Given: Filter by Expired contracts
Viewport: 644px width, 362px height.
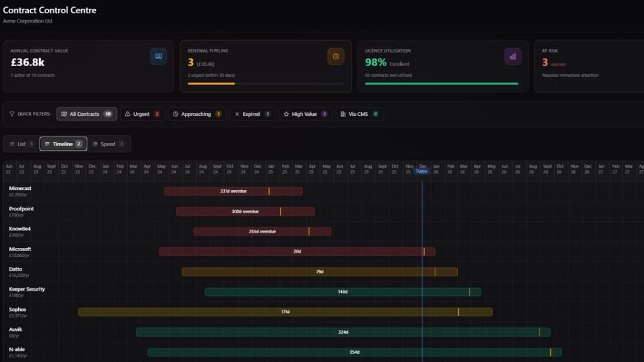Looking at the screenshot, I should [x=253, y=114].
